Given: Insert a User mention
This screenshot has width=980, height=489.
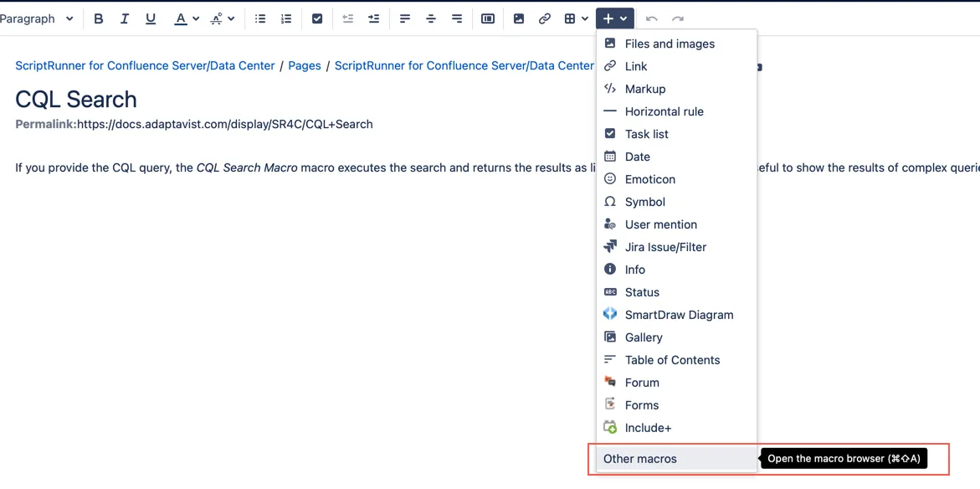Looking at the screenshot, I should pos(677,224).
